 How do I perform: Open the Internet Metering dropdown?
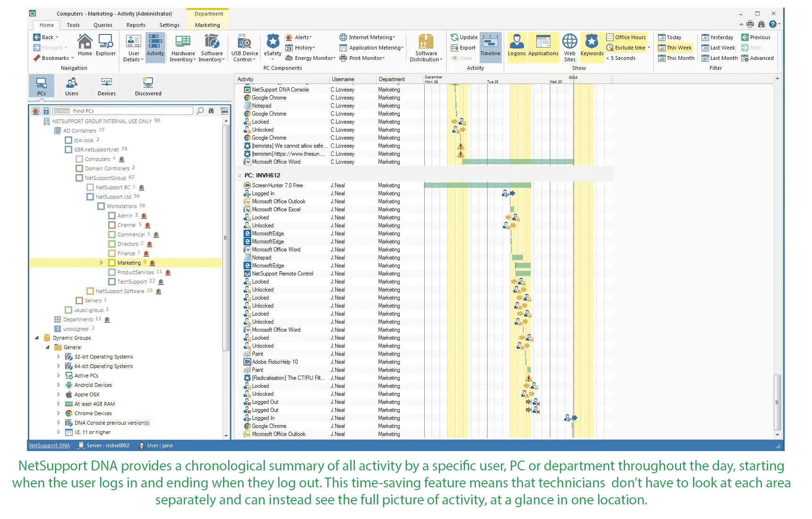click(367, 37)
